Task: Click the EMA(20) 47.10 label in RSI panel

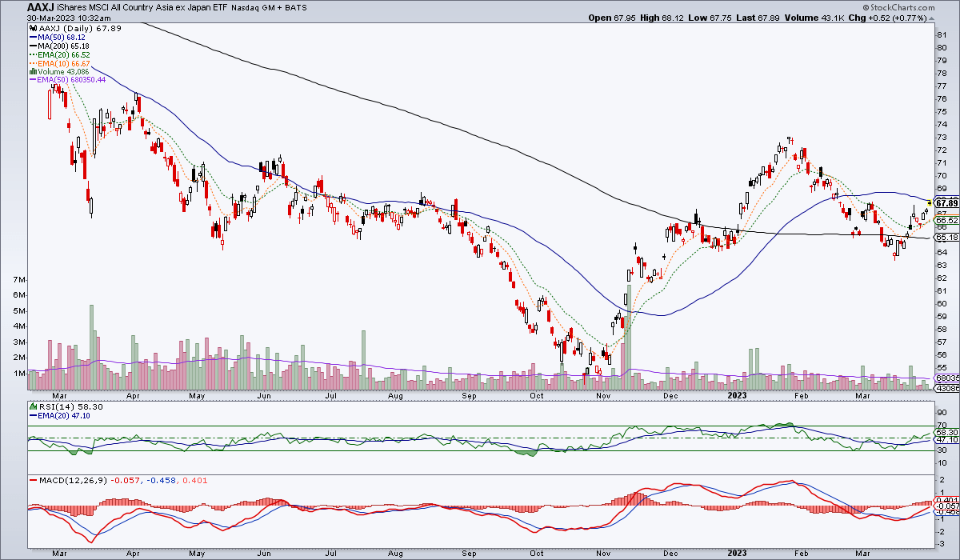Action: point(58,416)
